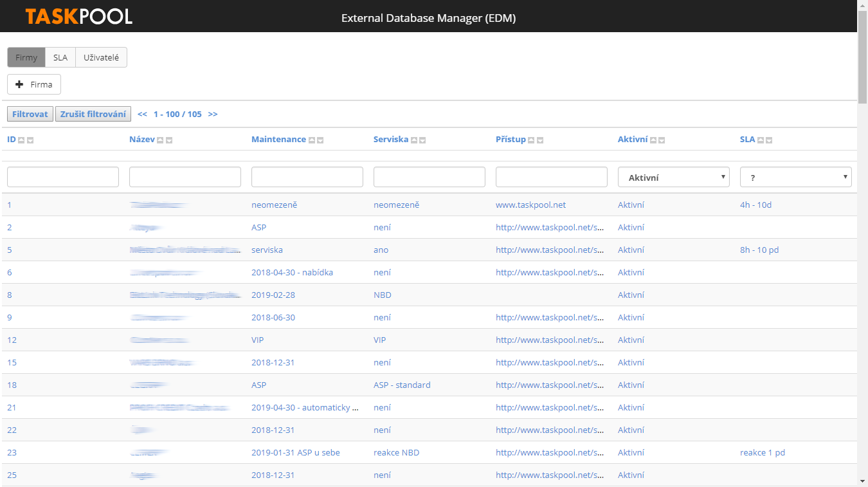The image size is (868, 487).
Task: Sort Název column ascending
Action: point(161,140)
